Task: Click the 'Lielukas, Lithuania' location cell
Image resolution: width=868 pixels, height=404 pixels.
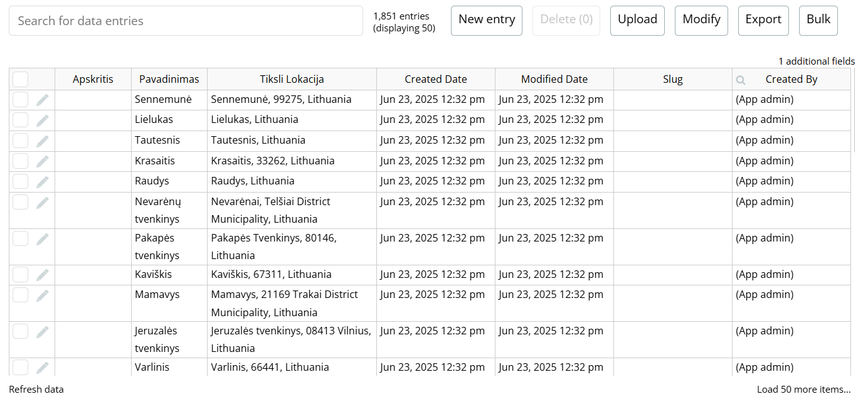Action: tap(292, 120)
